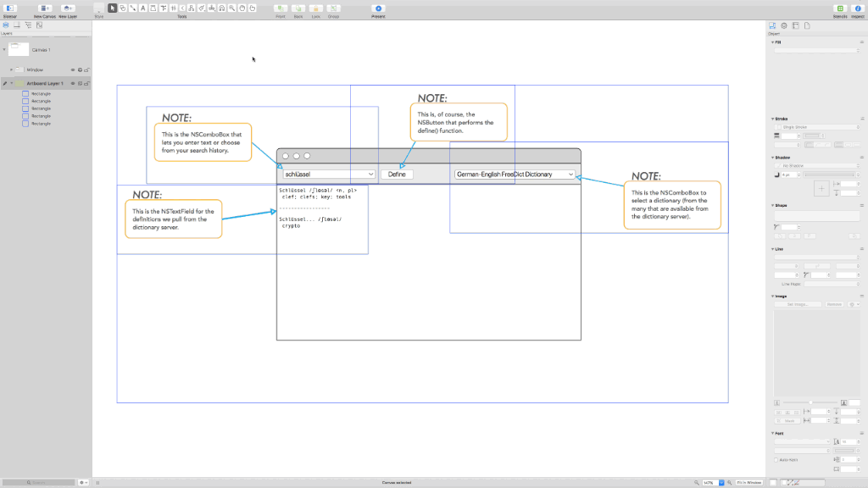Start Present mode from the toolbar
Viewport: 868px width, 488px height.
coord(378,8)
